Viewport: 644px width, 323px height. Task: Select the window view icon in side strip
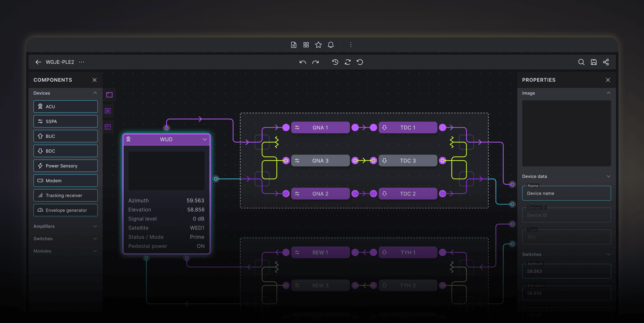109,95
